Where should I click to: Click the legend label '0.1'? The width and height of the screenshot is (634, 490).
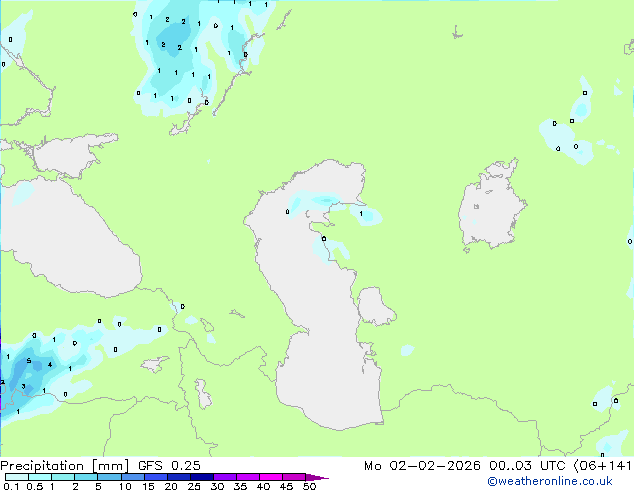point(11,486)
